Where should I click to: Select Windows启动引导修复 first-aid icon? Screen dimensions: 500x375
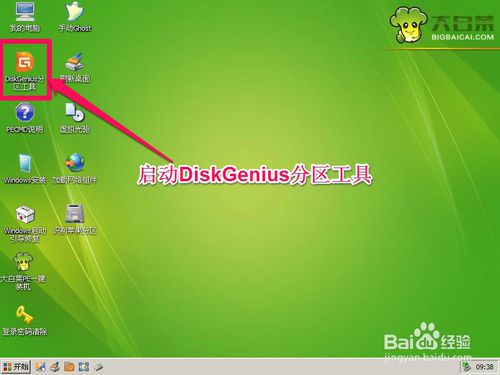pos(25,224)
